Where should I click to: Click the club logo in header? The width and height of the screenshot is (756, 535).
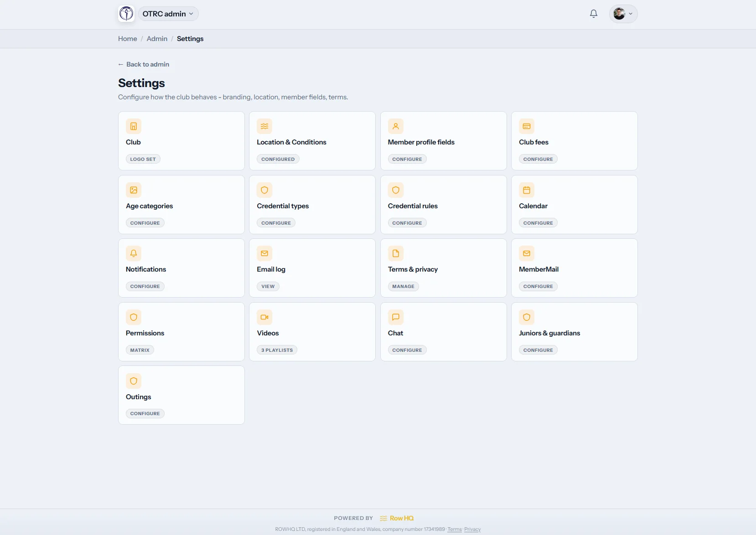(x=126, y=14)
